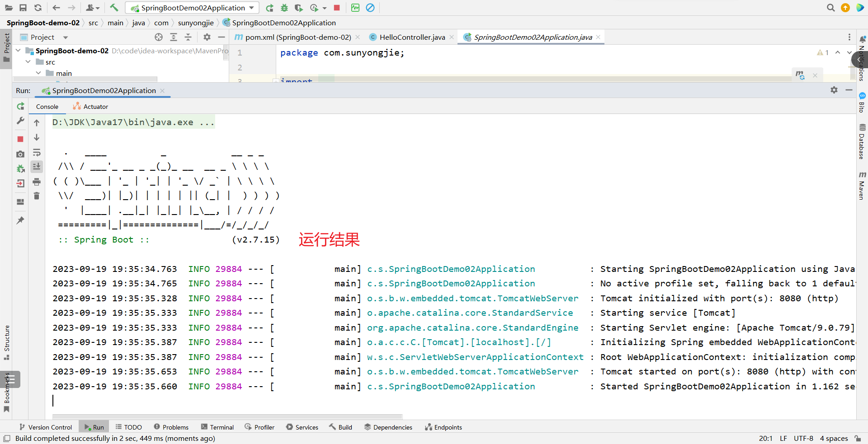Change line separator LF in status bar
Screen dimensions: 868x444
point(783,438)
